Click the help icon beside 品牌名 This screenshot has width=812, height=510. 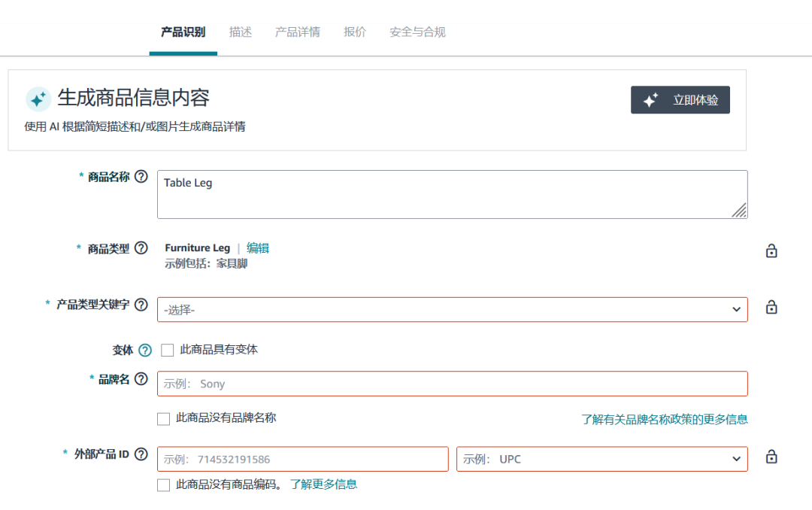coord(141,379)
